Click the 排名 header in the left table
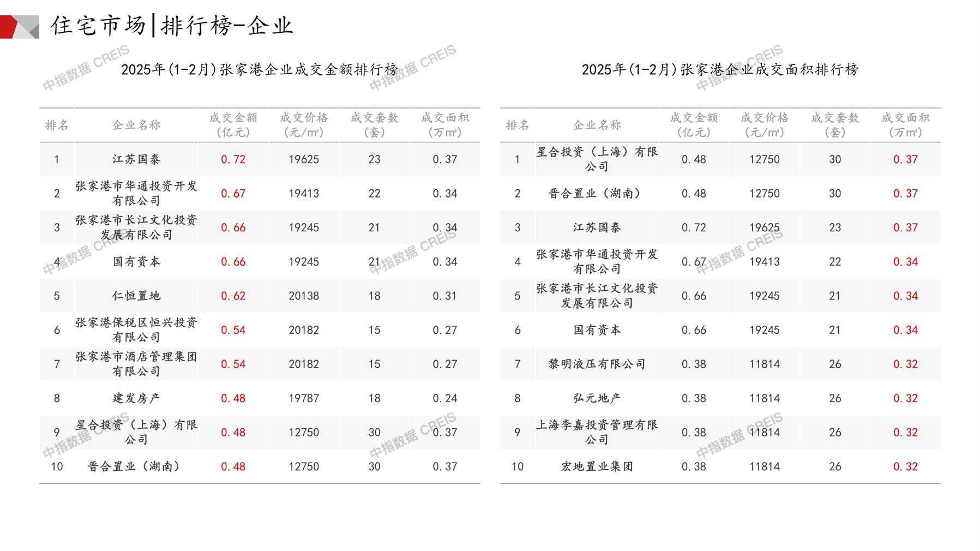 [57, 125]
